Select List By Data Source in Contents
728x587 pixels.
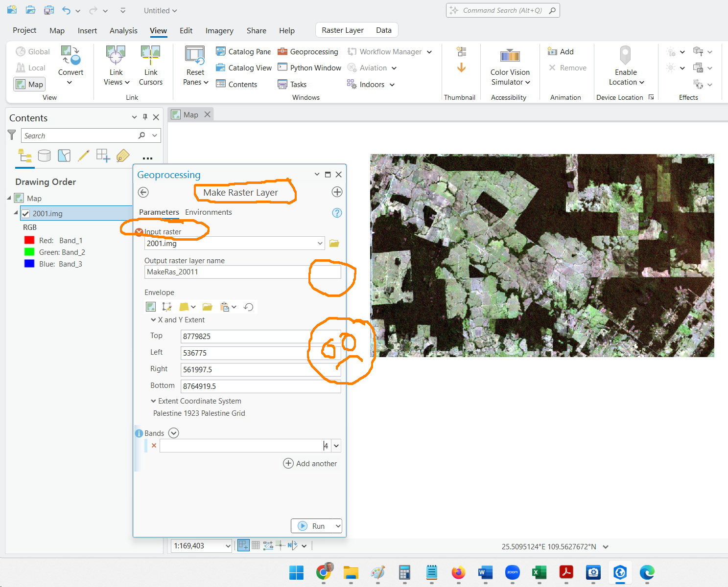[x=45, y=156]
